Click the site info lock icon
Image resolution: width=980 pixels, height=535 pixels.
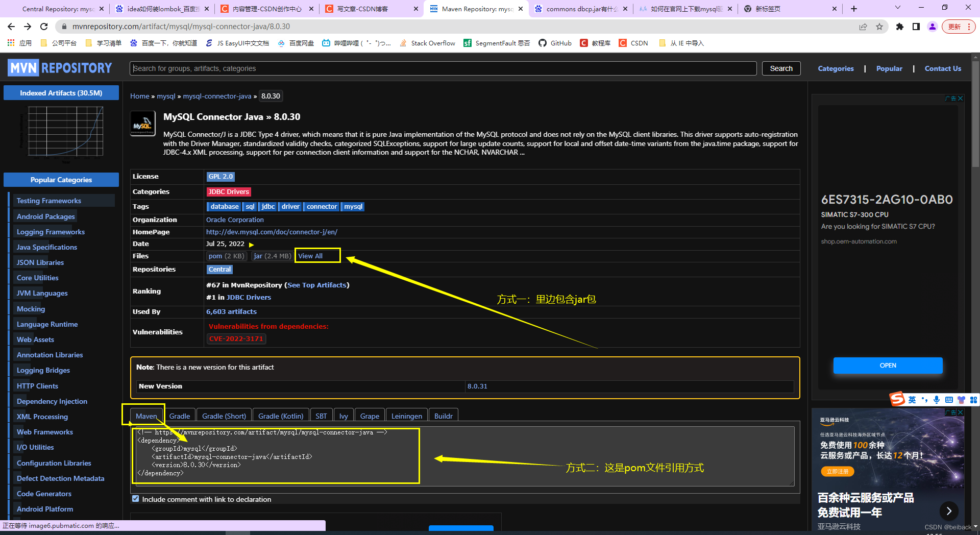pos(64,27)
